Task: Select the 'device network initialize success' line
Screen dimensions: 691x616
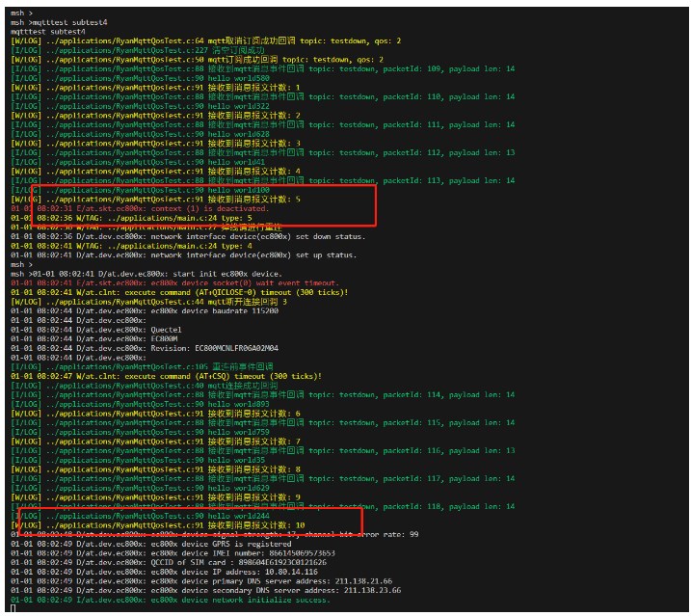Action: (171, 600)
